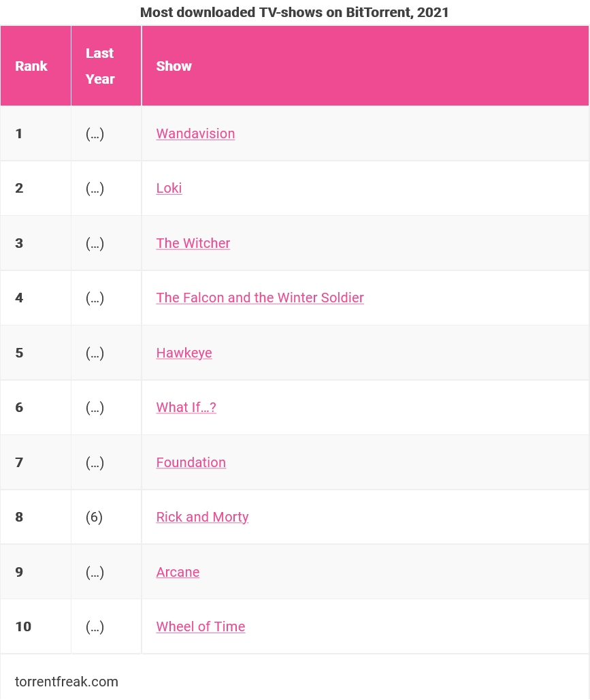The image size is (590, 700).
Task: Click the table title about BitTorrent 2021
Action: point(295,12)
